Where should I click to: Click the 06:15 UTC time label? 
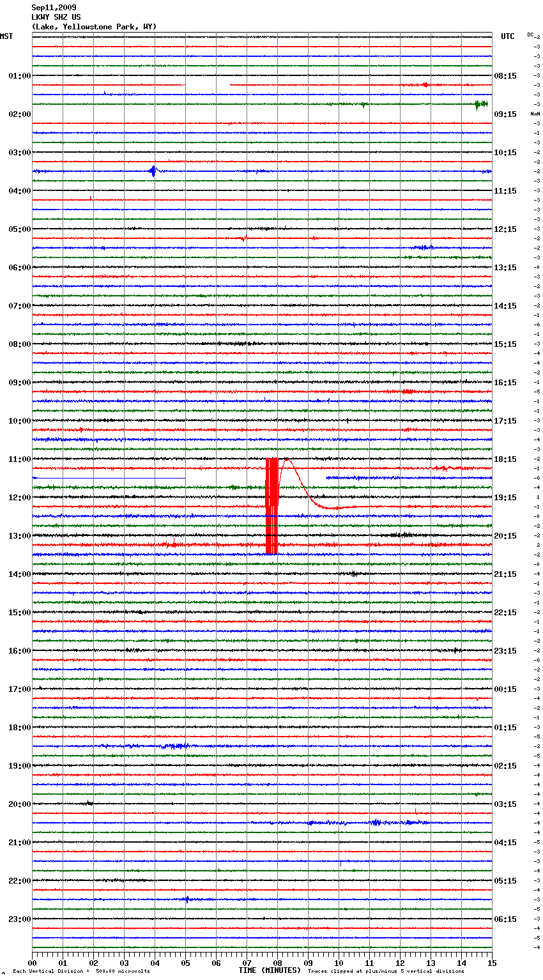[505, 919]
